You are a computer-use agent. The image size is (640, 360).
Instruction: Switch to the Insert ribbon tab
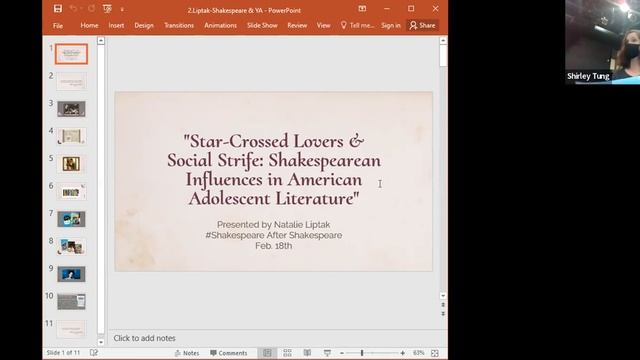click(x=116, y=25)
